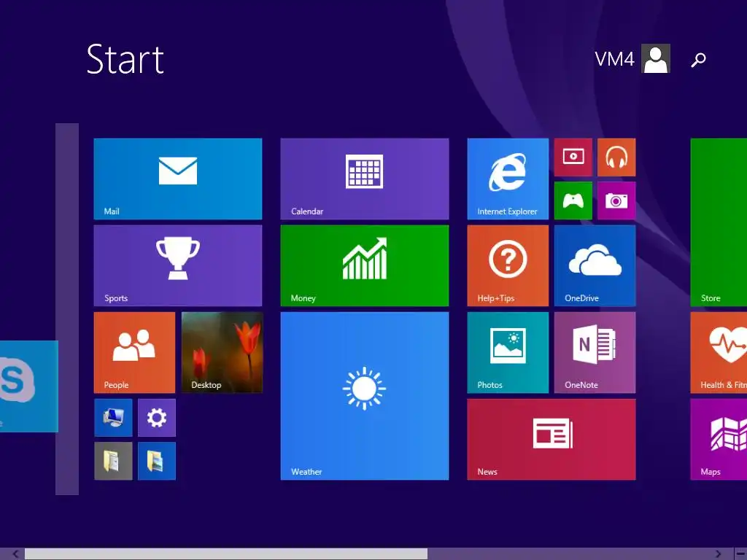The image size is (747, 560).
Task: Open the Money tile
Action: pos(365,265)
